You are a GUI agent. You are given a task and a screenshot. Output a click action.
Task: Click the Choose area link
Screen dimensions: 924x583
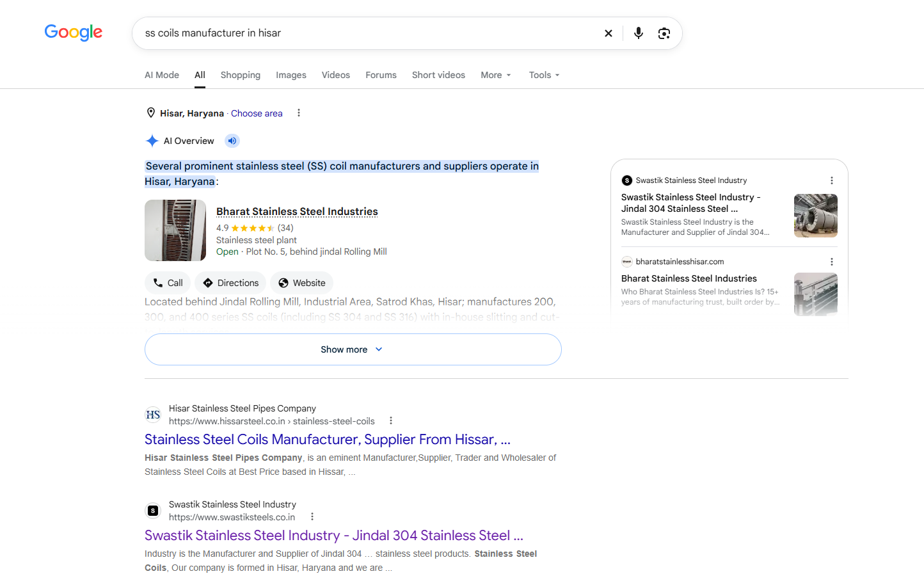(257, 113)
